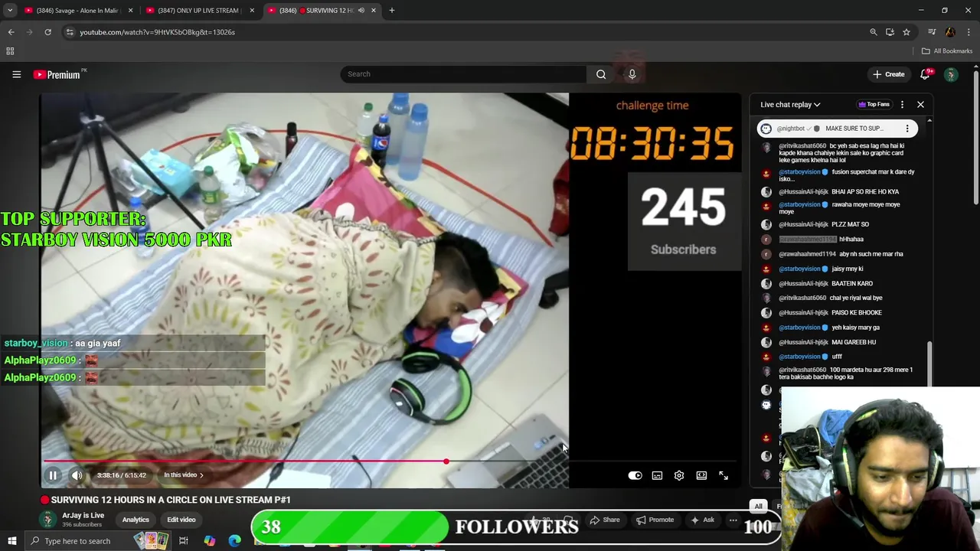The height and width of the screenshot is (551, 980).
Task: Toggle the autoplay switch in player
Action: [635, 475]
